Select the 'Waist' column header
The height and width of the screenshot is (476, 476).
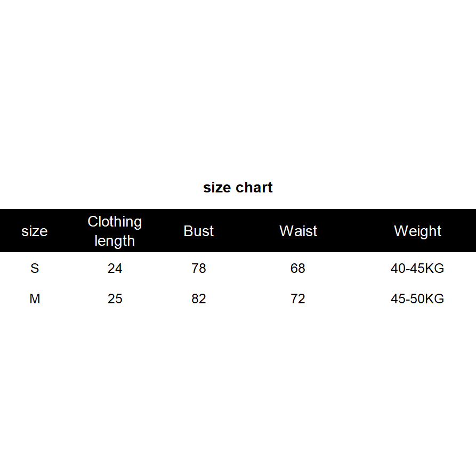coord(298,231)
